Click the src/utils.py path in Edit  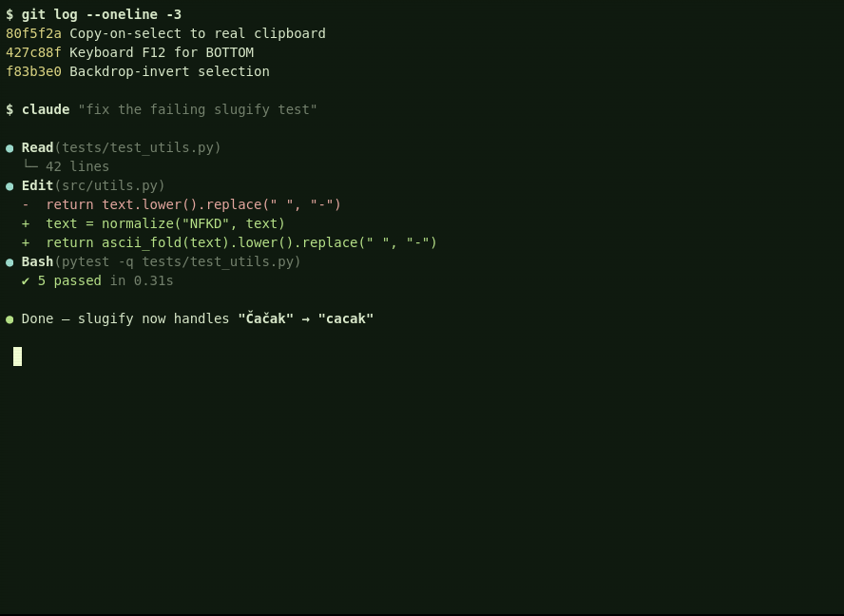109,185
